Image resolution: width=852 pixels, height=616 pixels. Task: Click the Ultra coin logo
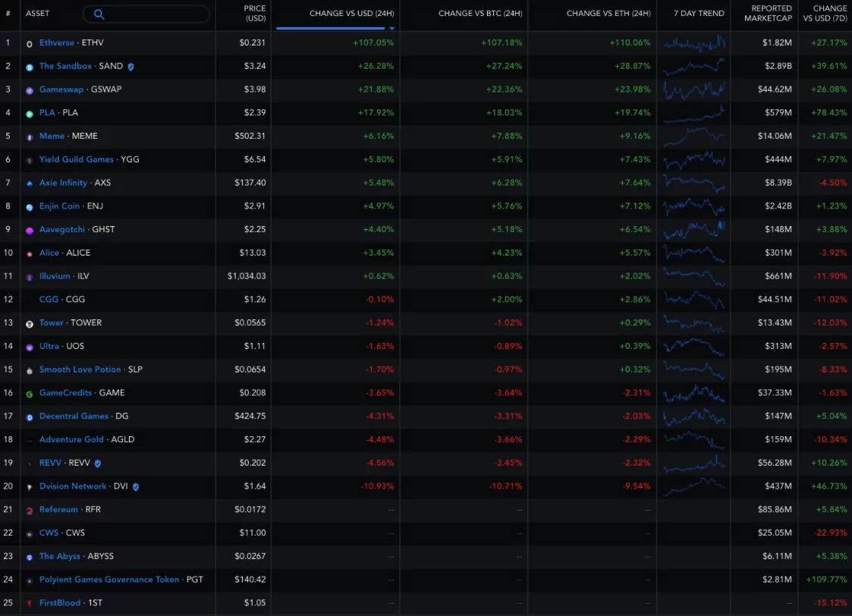tap(30, 347)
